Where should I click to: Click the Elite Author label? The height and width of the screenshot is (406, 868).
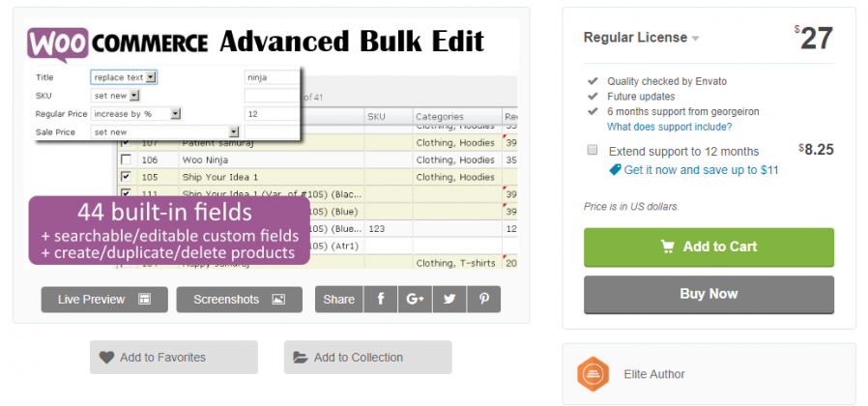(x=654, y=374)
